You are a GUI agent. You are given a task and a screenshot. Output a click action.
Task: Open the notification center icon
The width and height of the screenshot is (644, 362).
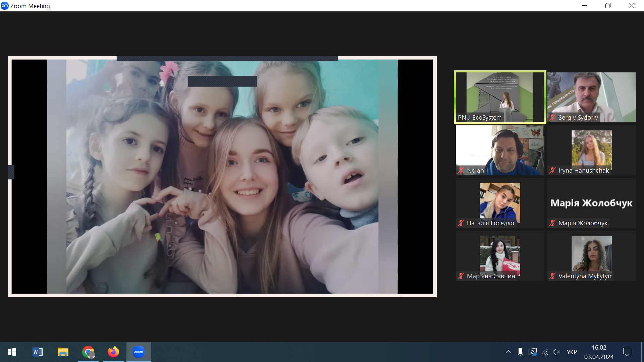[x=627, y=352]
